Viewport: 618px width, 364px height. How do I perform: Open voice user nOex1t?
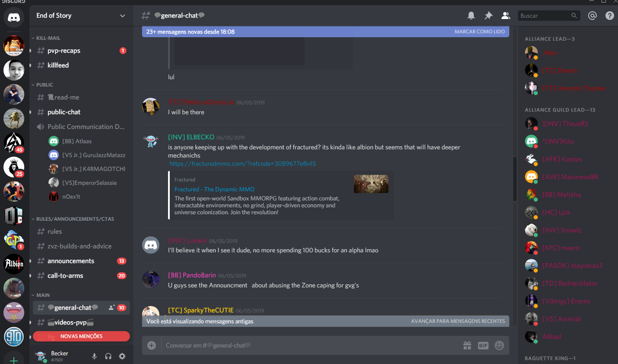[x=87, y=196]
